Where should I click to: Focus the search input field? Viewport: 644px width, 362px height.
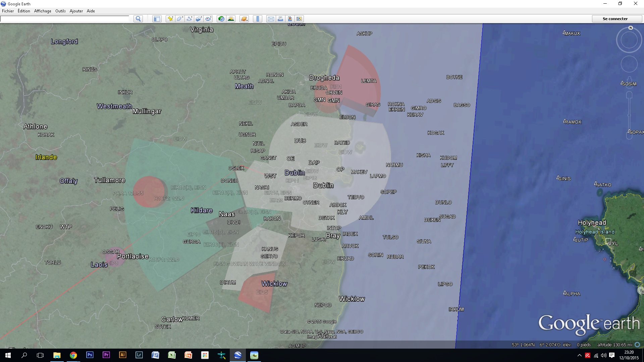65,19
